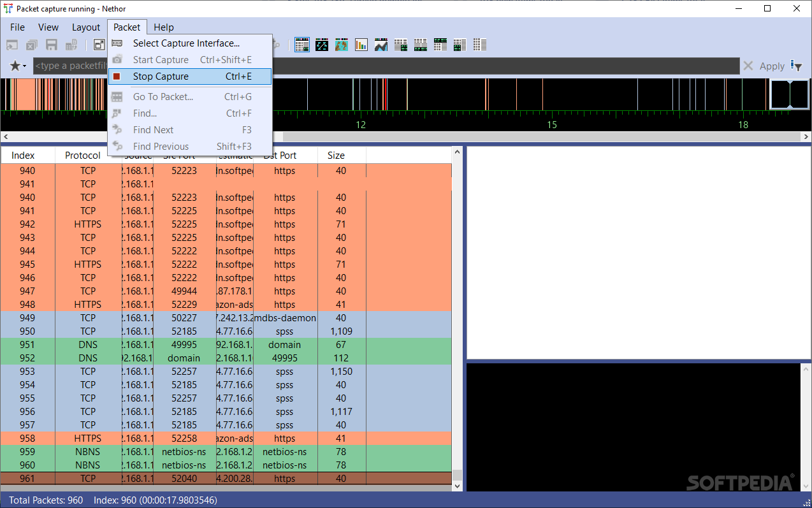Select packet row with index 942
This screenshot has width=812, height=508.
[226, 224]
